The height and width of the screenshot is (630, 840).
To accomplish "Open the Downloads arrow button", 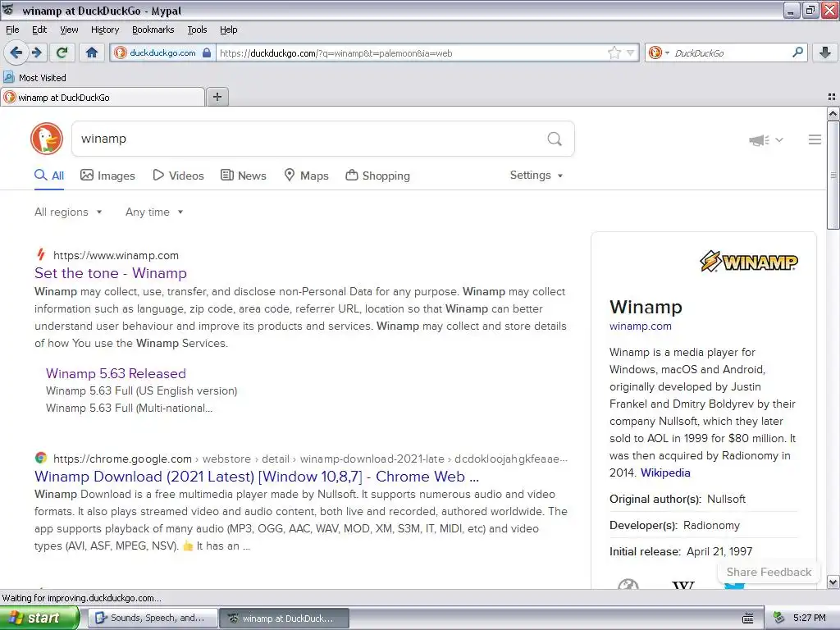I will point(825,52).
